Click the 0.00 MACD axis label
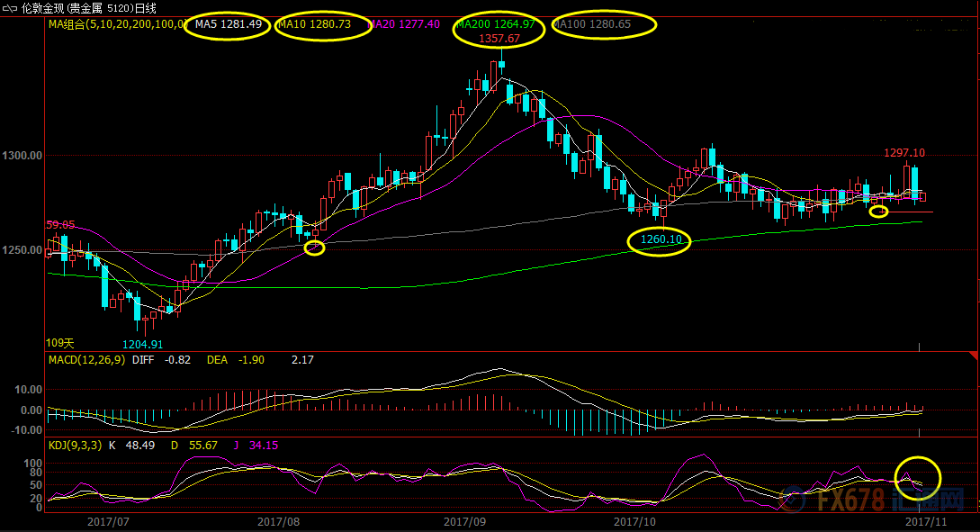 click(x=31, y=410)
